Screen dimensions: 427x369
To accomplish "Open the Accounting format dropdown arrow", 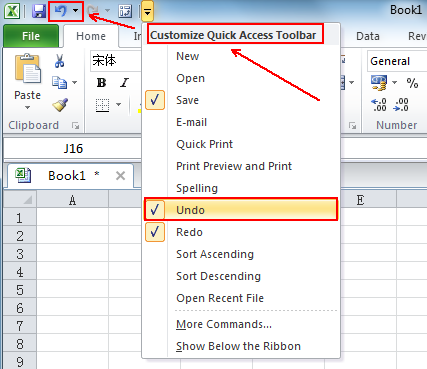I will 394,82.
